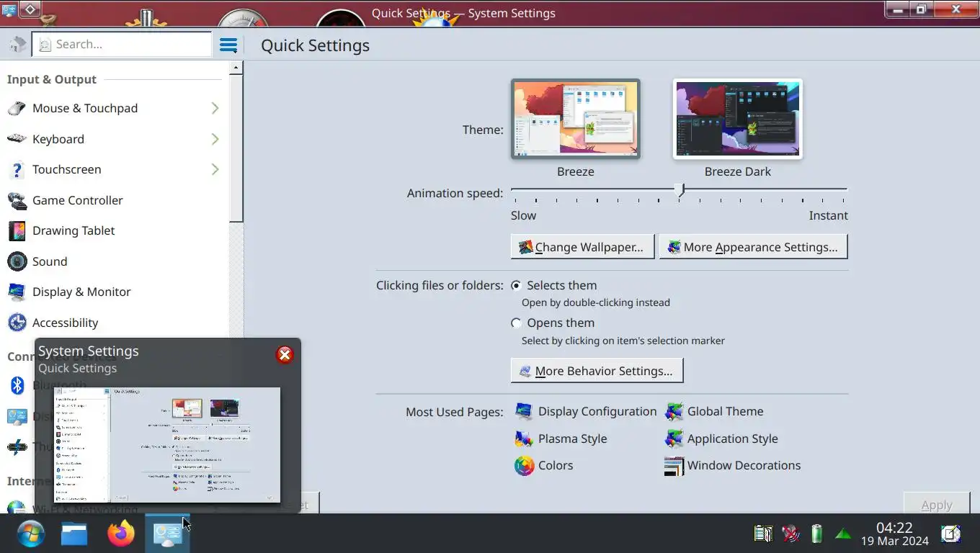Open Display Configuration from Most Used Pages

tap(586, 411)
